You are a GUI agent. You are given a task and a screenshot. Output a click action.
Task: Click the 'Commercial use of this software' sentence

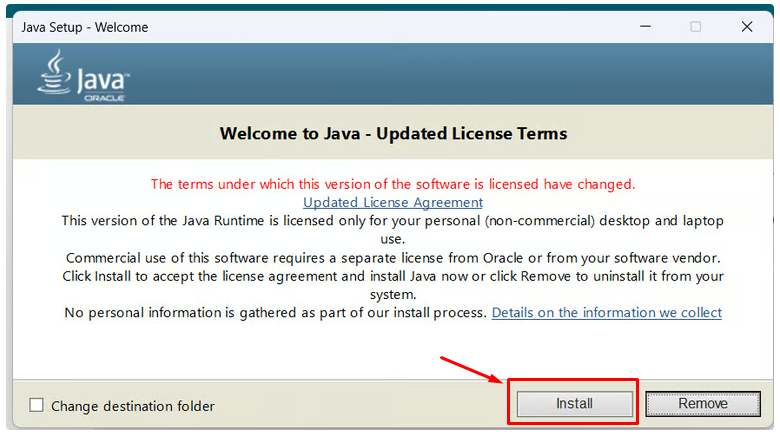pyautogui.click(x=393, y=258)
